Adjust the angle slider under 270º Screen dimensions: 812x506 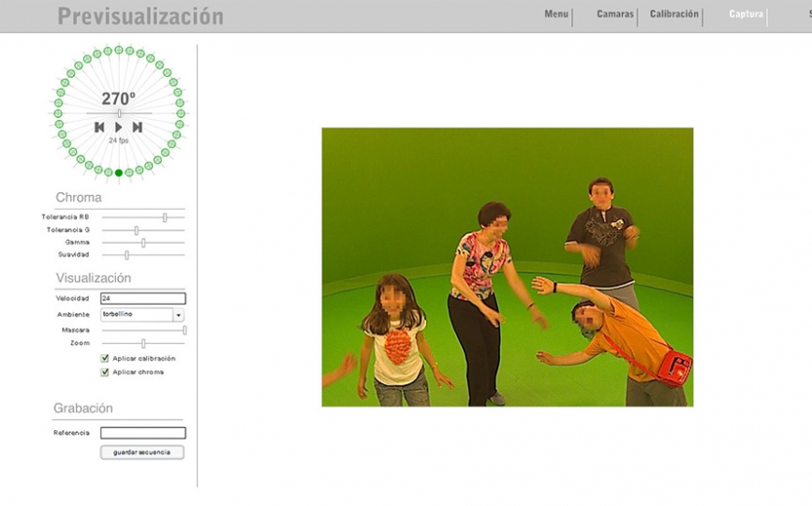tap(119, 112)
